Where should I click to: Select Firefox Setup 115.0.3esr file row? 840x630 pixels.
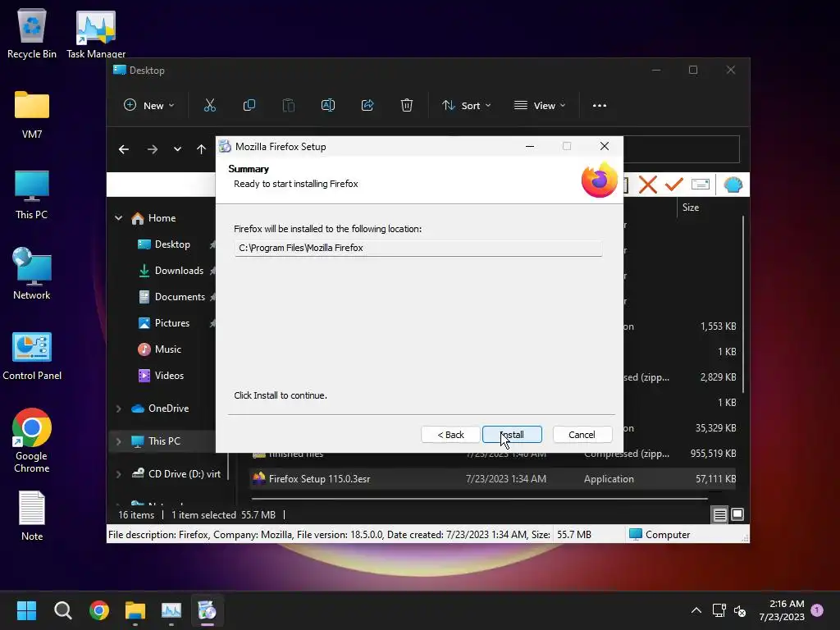tap(493, 479)
